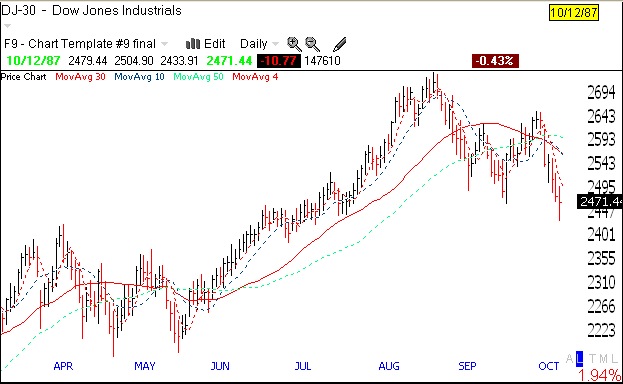Toggle the grey T letter option
Screen dimensions: 623x384
(x=592, y=359)
